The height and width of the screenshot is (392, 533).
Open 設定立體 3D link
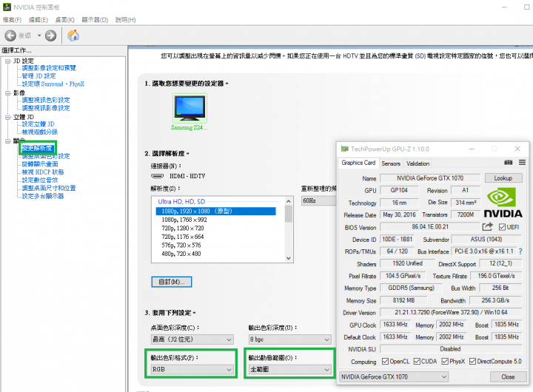[38, 124]
